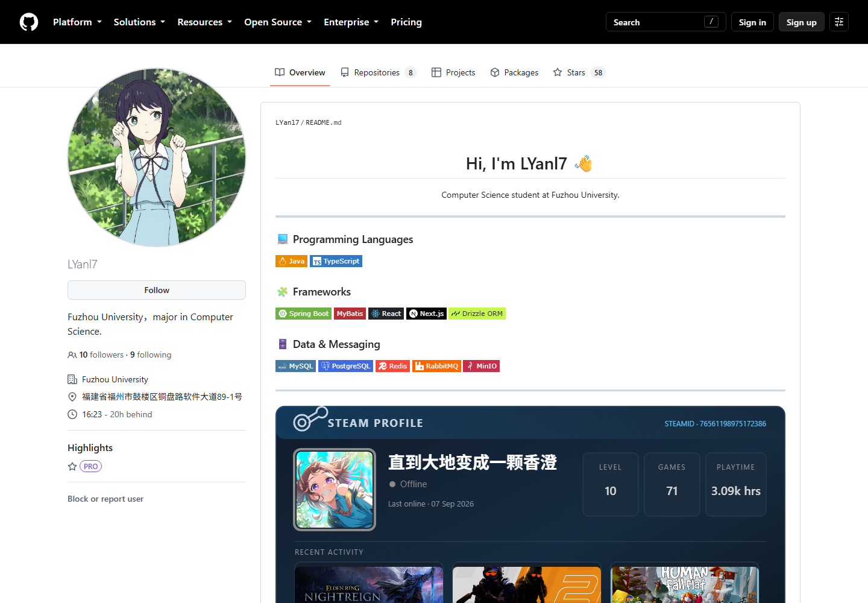Viewport: 868px width, 603px height.
Task: Click the MyBatis framework badge
Action: point(350,314)
